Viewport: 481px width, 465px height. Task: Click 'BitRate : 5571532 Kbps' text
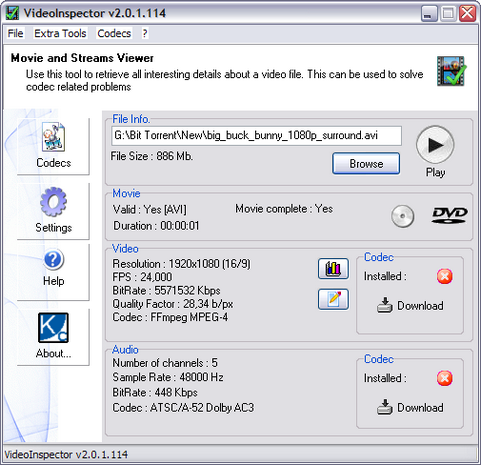(166, 290)
